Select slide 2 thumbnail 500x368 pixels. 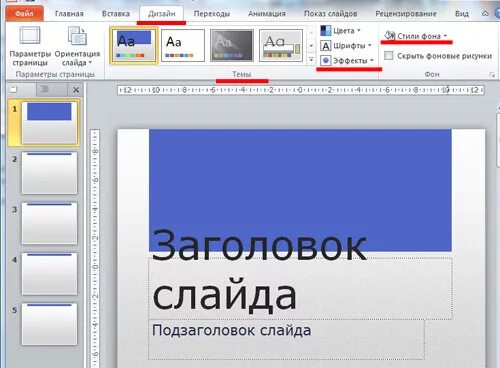pyautogui.click(x=49, y=173)
